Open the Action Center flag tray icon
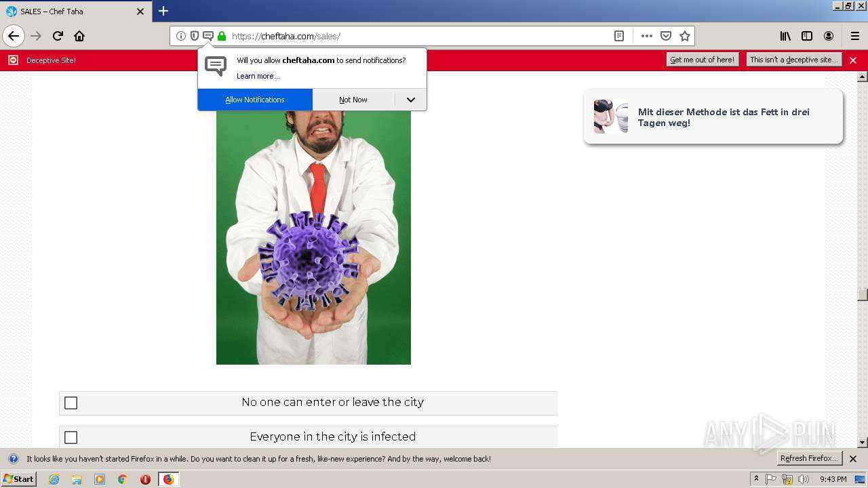868x488 pixels. 771,479
